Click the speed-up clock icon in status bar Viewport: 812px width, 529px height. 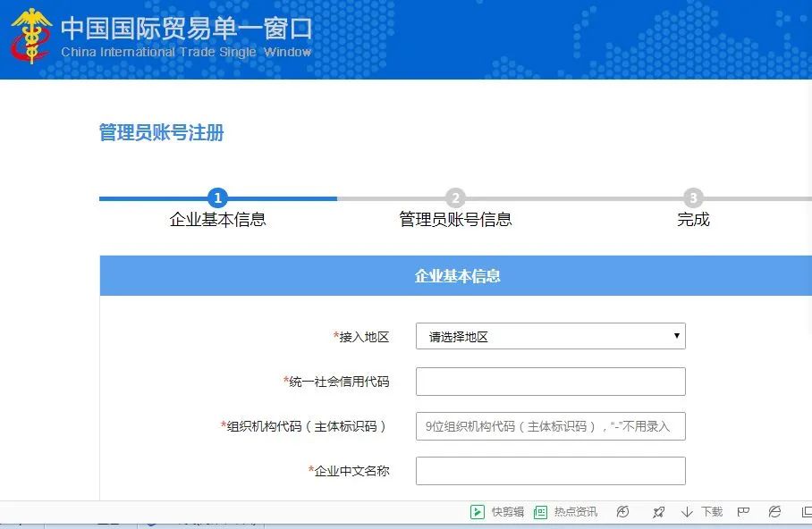tap(623, 512)
